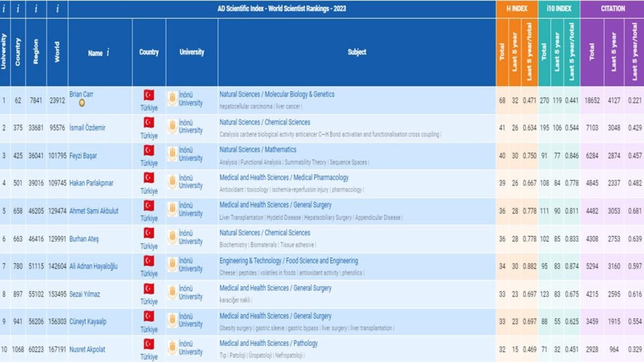Select the Ali Adnan Hayaloğlu name link
Viewport: 644px width, 362px height.
tap(93, 266)
